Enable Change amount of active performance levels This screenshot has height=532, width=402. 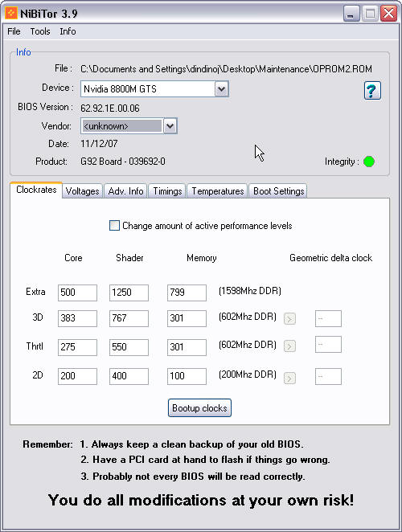coord(114,225)
